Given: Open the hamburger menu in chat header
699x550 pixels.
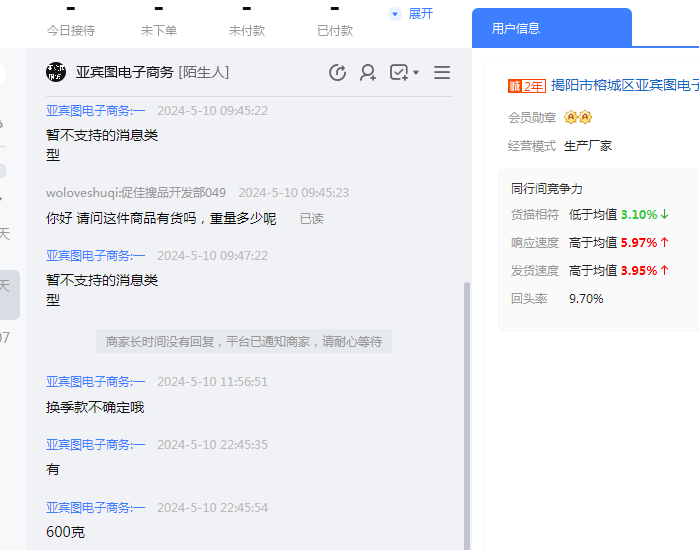Looking at the screenshot, I should pos(442,72).
